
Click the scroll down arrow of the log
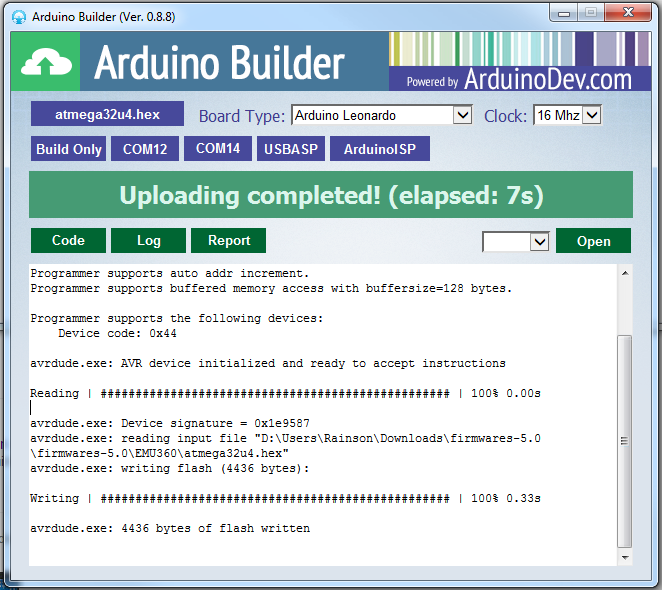click(x=625, y=558)
